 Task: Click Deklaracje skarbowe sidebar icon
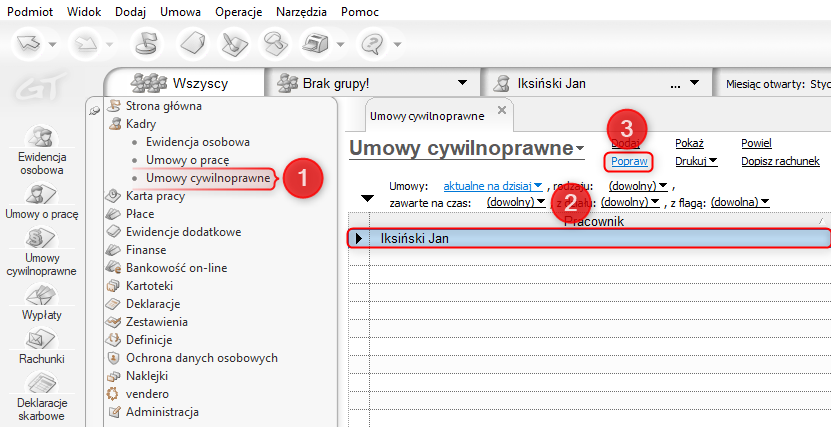[x=41, y=397]
